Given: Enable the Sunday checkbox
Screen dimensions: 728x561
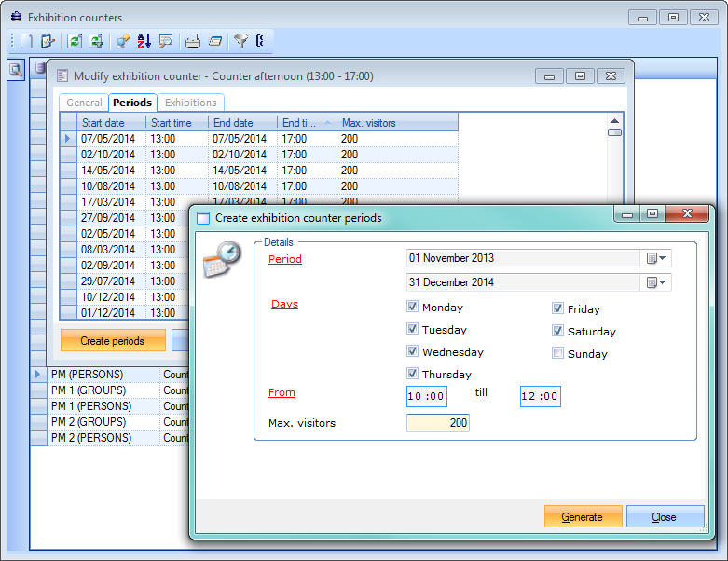Looking at the screenshot, I should pyautogui.click(x=557, y=353).
